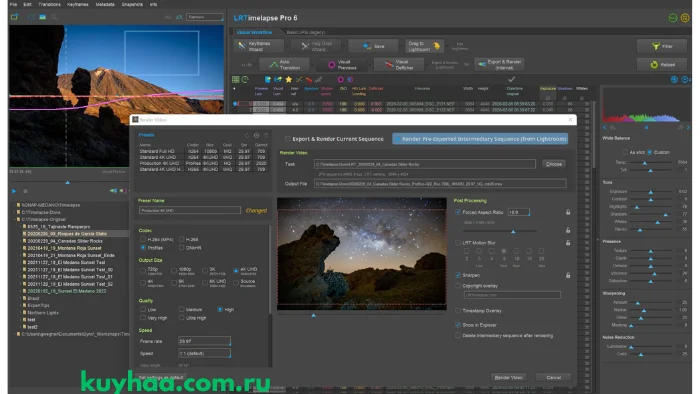Screen dimensions: 700x394
Task: Click the green table grid icon
Action: (236, 79)
